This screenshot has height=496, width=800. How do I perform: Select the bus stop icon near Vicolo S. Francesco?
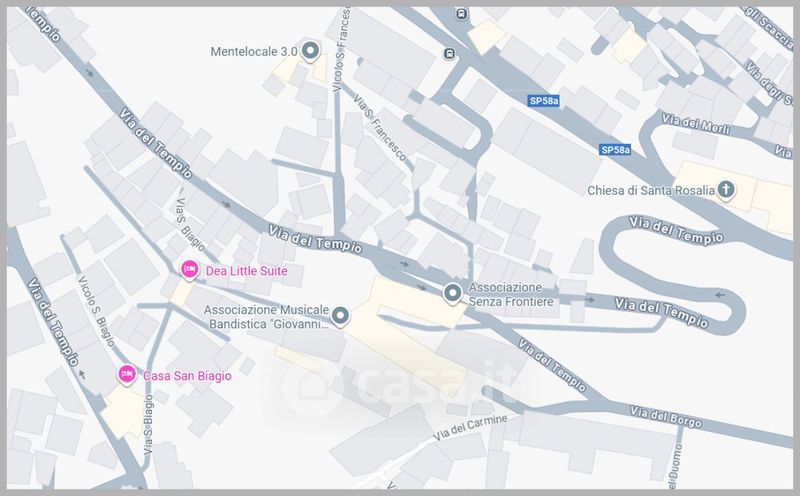449,53
